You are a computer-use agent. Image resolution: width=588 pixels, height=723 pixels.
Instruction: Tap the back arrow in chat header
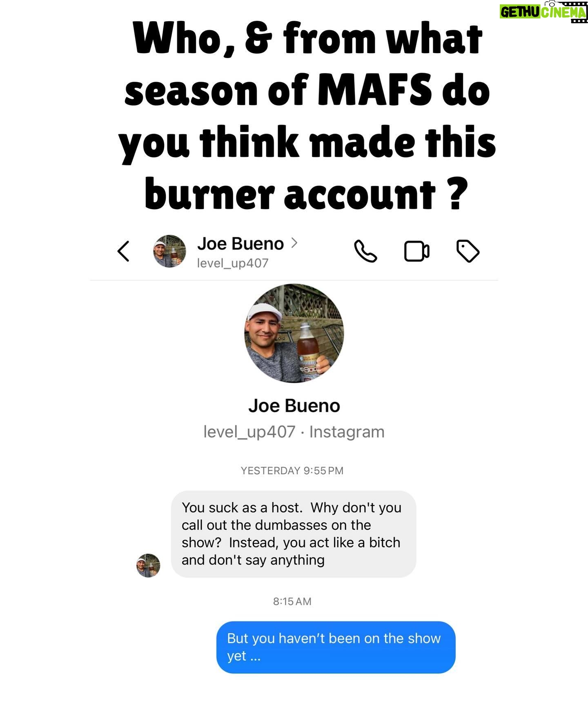(x=123, y=251)
